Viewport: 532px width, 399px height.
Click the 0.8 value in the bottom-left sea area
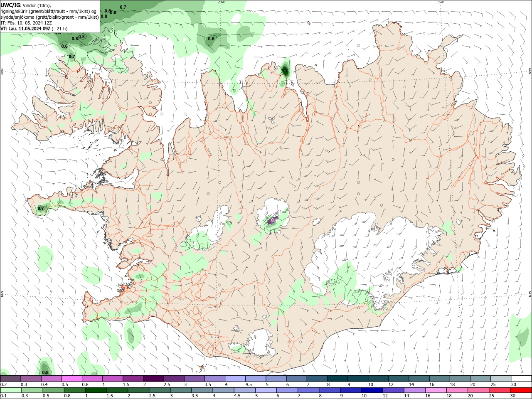(45, 372)
